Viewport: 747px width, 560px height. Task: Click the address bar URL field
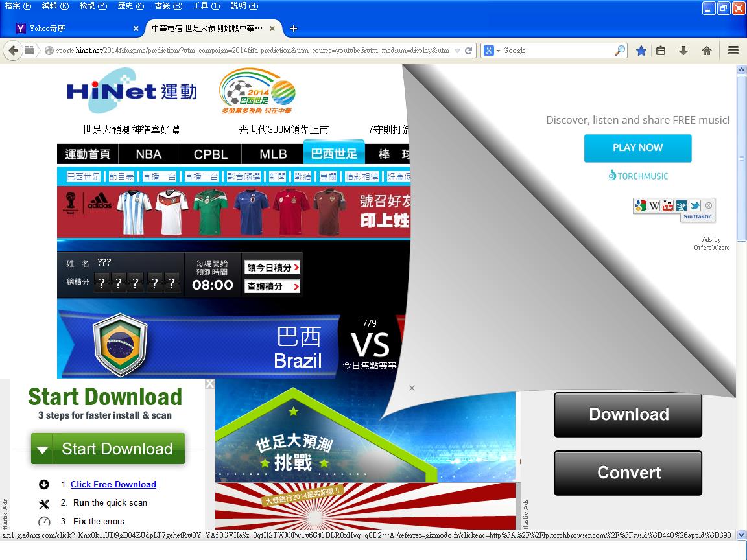[252, 51]
